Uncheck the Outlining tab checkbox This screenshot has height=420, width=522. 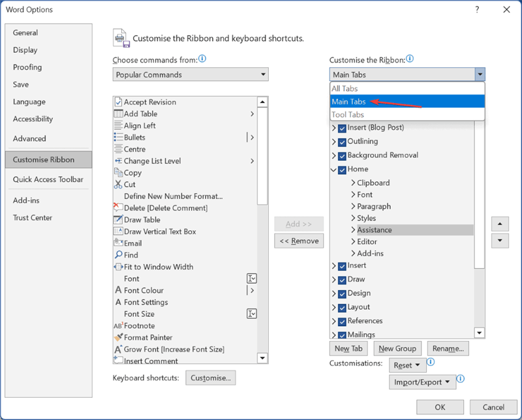[x=342, y=142]
